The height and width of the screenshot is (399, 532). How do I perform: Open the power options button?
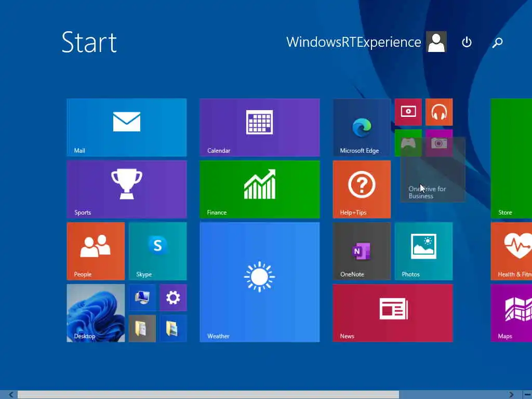[467, 42]
